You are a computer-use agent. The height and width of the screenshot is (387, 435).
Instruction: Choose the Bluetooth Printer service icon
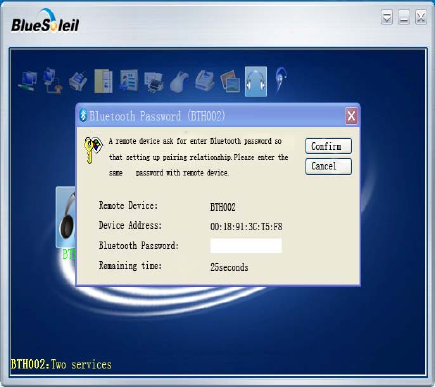coord(154,82)
